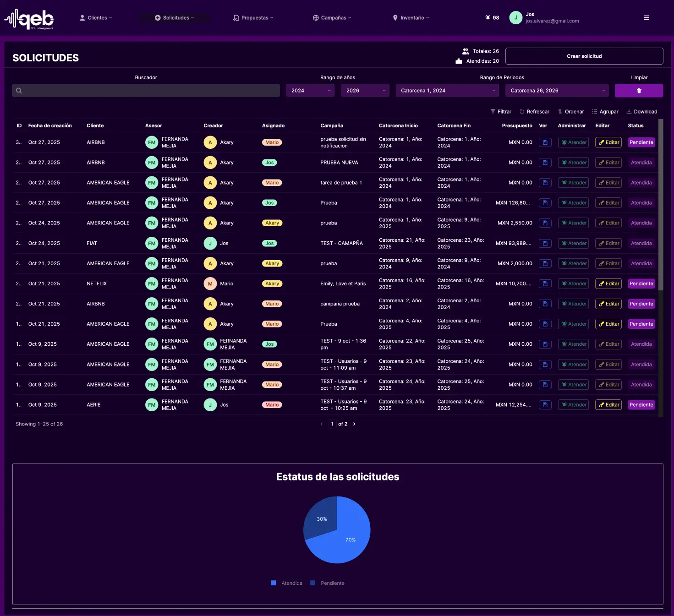Toggle Atendida series in the chart legend
This screenshot has height=616, width=674.
click(287, 583)
